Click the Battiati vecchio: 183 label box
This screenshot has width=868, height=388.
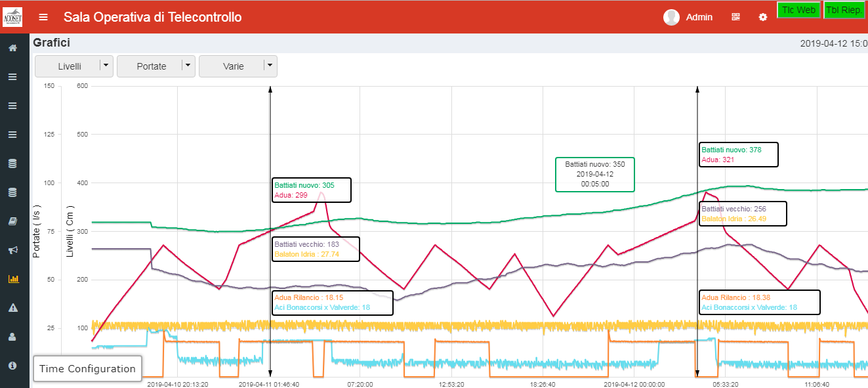coord(316,249)
